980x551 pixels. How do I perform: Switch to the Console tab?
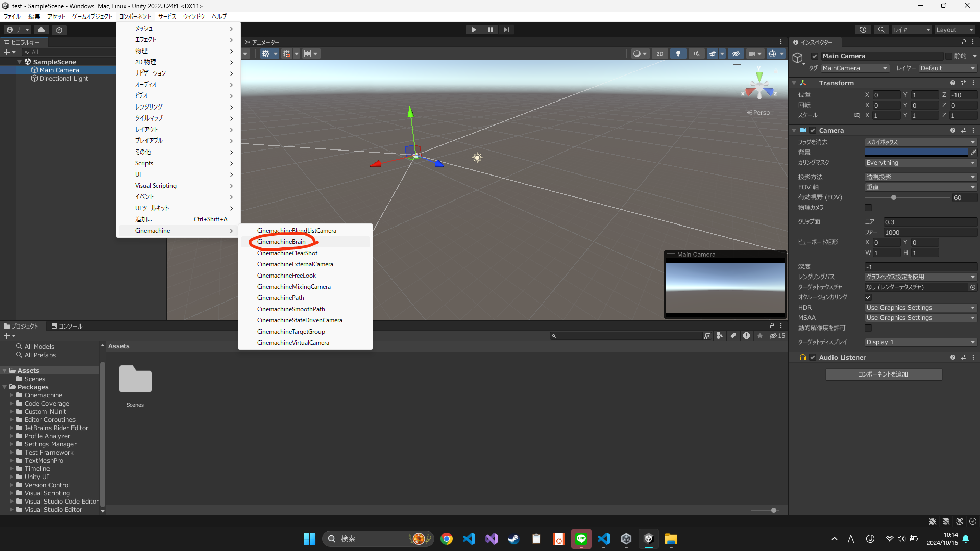67,326
